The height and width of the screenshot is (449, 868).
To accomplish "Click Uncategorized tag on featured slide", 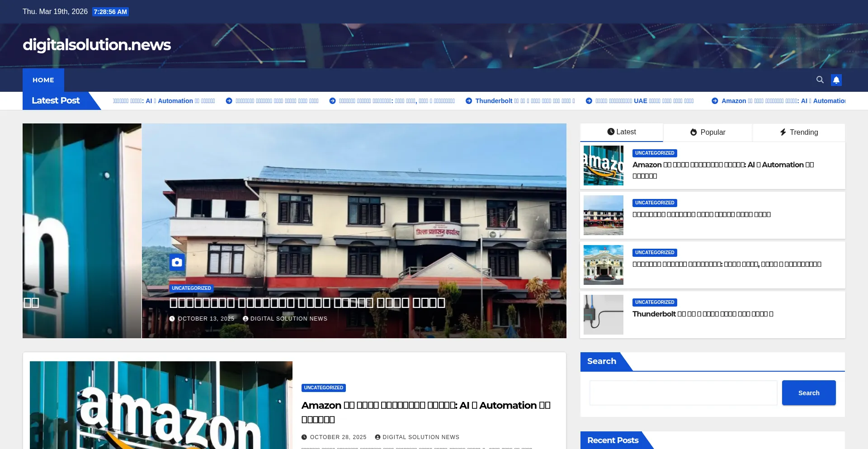I will (x=191, y=288).
